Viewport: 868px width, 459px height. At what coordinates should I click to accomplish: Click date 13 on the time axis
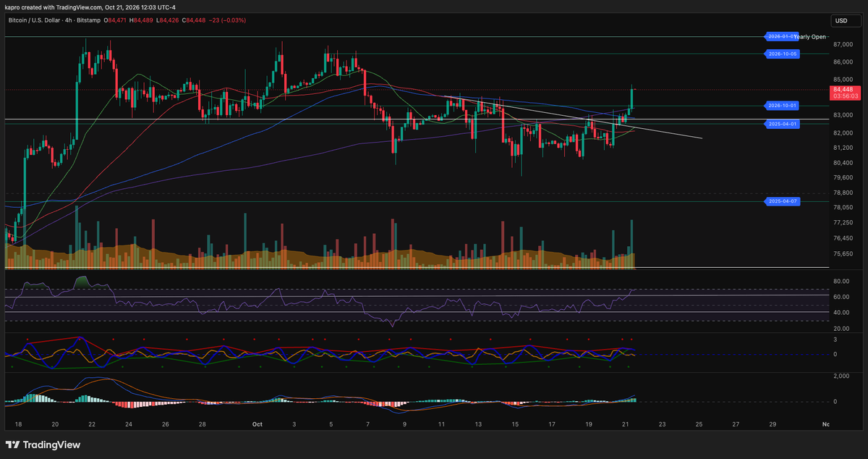click(x=477, y=425)
